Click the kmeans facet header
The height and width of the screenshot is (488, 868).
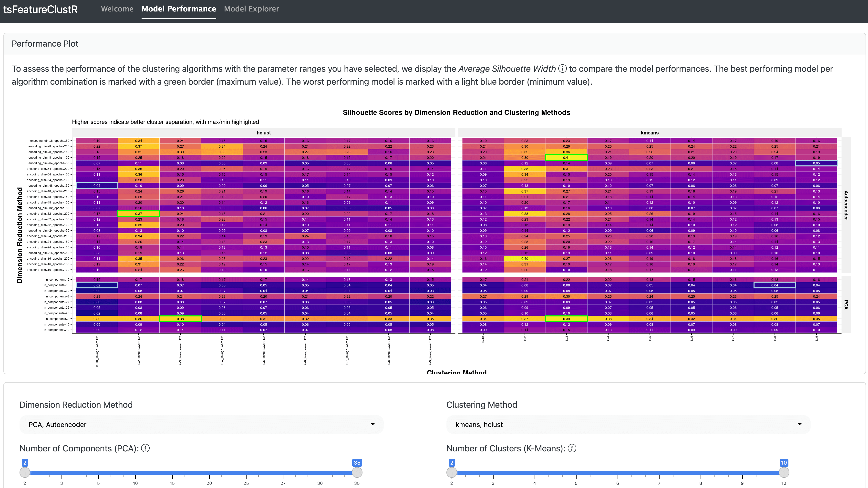click(x=650, y=133)
